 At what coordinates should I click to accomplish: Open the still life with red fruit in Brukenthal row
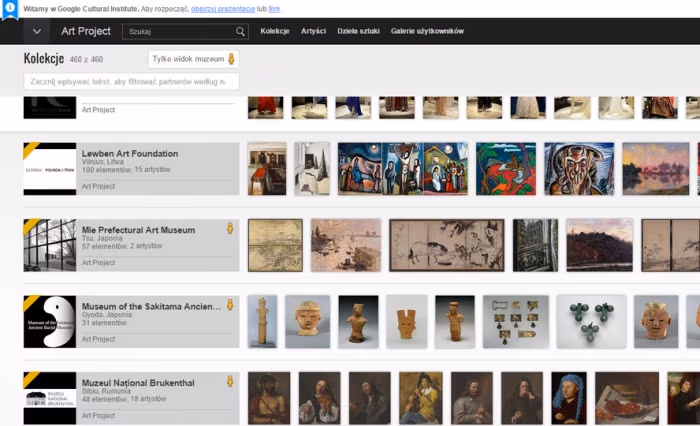pyautogui.click(x=627, y=398)
